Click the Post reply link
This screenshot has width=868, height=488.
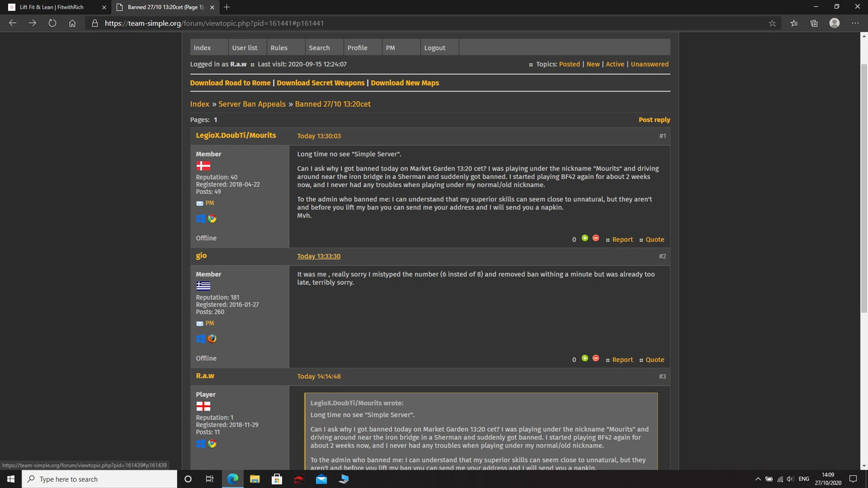(654, 120)
